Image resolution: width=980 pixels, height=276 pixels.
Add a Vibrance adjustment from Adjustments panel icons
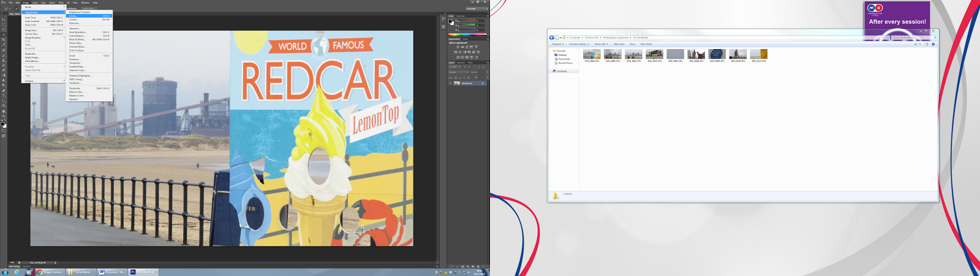[477, 47]
